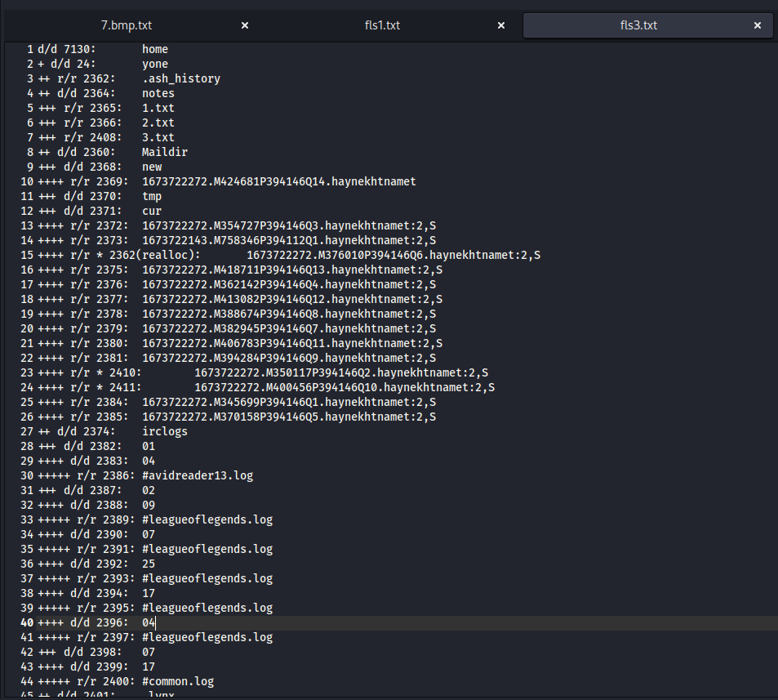Place cursor on the Maildir directory line
Image resolution: width=778 pixels, height=700 pixels.
pos(164,152)
